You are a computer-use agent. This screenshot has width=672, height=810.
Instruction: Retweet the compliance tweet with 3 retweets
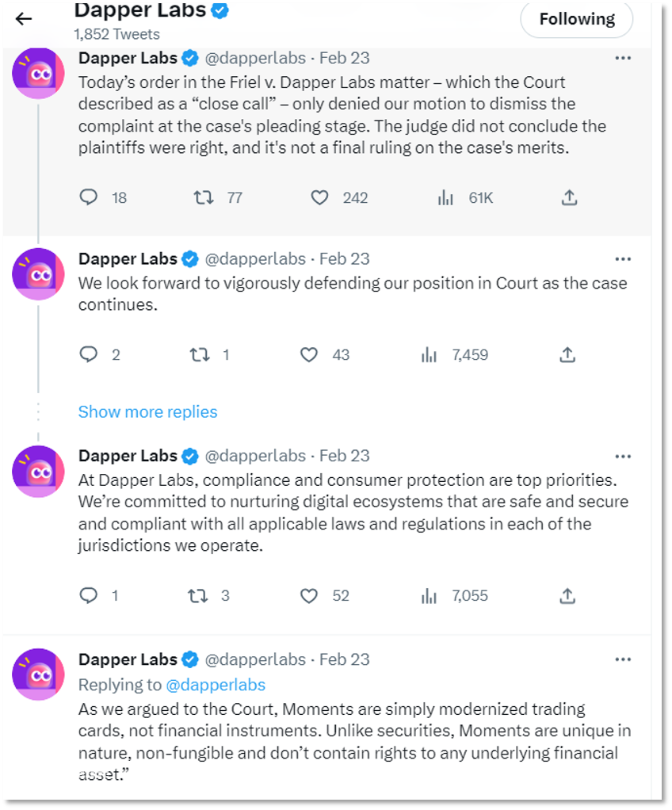tap(197, 596)
